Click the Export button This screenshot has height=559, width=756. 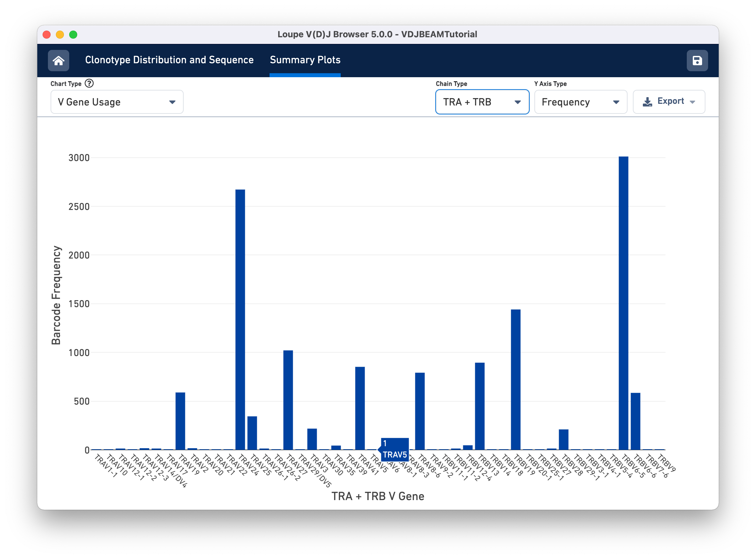[x=669, y=101]
